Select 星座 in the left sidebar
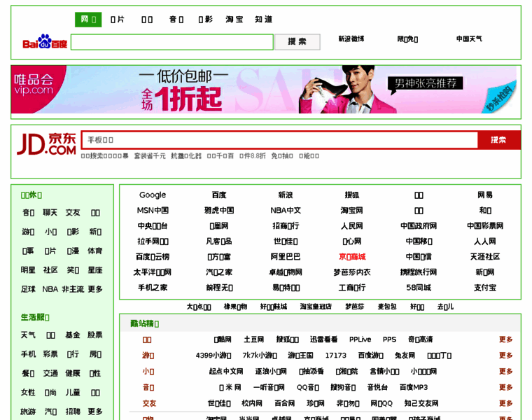This screenshot has height=420, width=532. (x=95, y=270)
